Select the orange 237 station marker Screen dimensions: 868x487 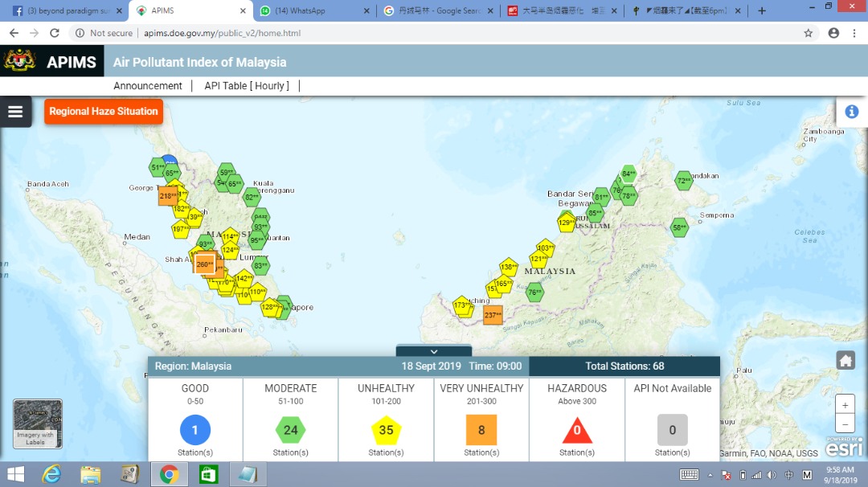pos(493,315)
